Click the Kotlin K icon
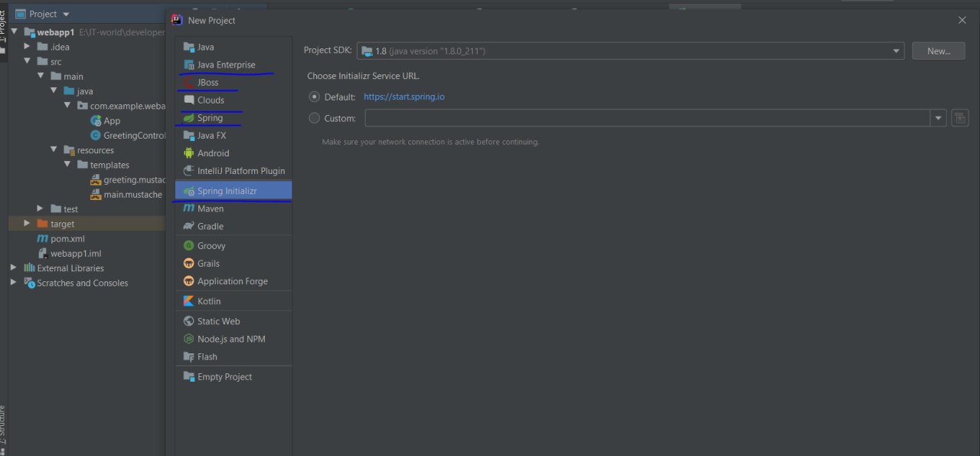This screenshot has height=456, width=980. pos(188,301)
